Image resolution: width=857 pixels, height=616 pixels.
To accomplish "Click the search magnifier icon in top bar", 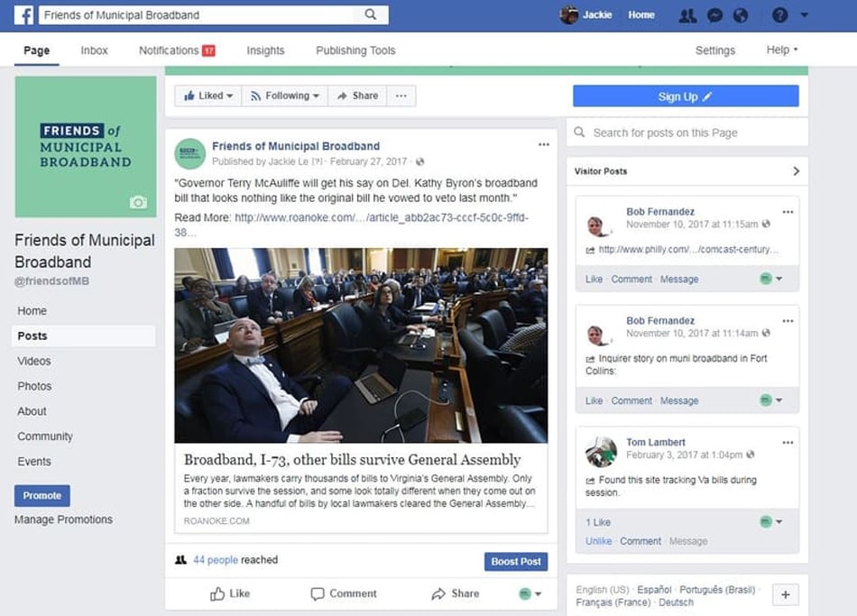I will [x=371, y=14].
